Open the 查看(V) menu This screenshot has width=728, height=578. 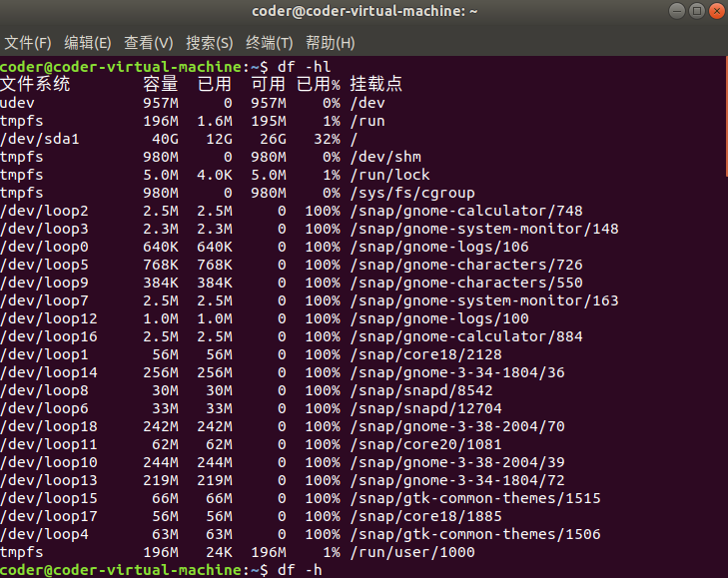(x=149, y=43)
